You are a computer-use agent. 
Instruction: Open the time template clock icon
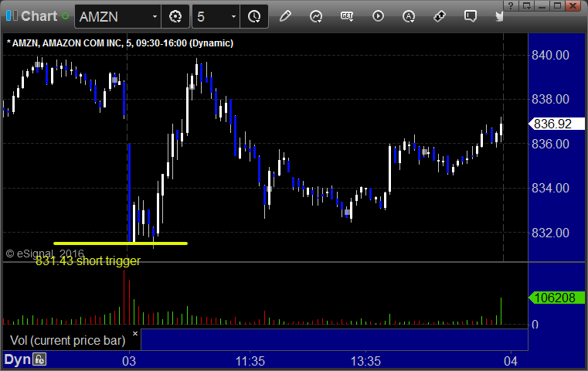254,16
